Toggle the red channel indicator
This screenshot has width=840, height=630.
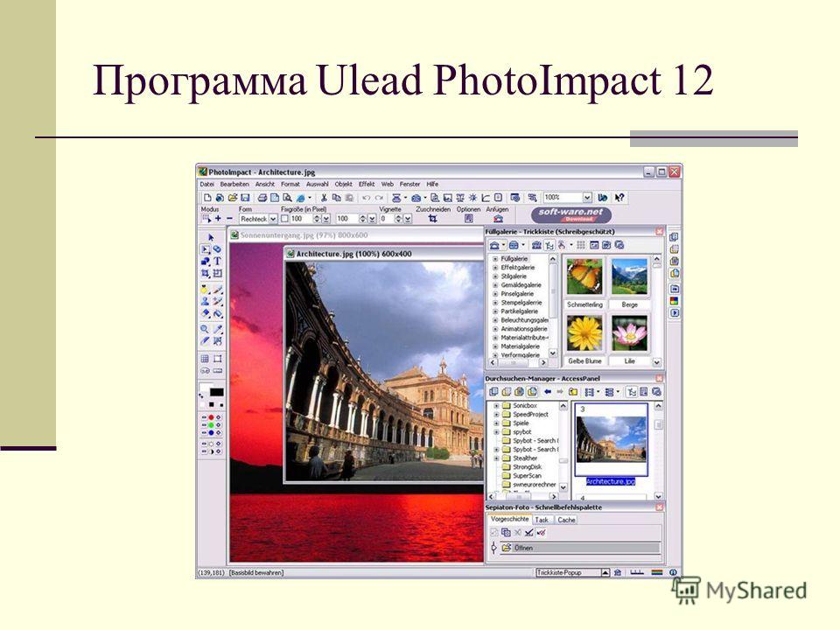click(211, 417)
